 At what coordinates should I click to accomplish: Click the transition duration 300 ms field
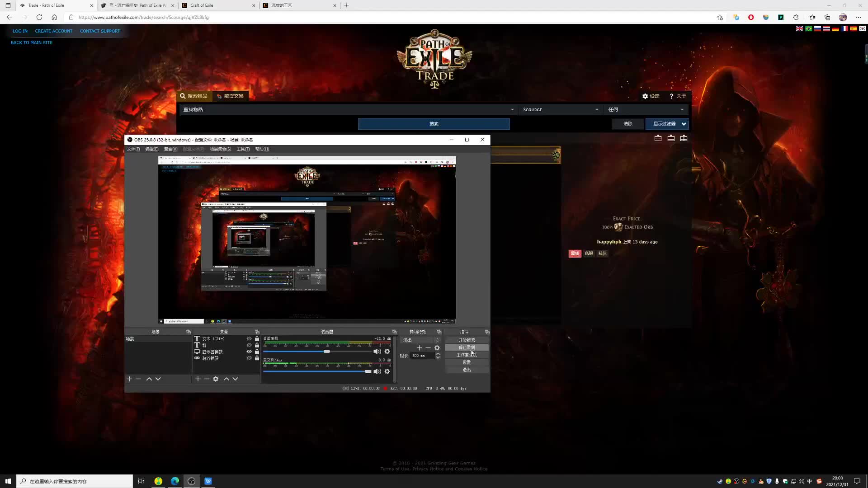(x=422, y=356)
